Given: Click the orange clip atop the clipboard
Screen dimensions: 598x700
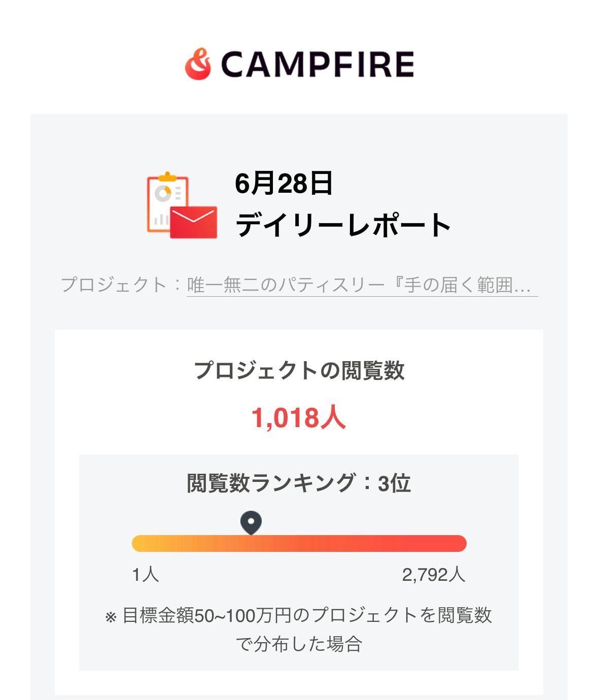Looking at the screenshot, I should pyautogui.click(x=167, y=177).
